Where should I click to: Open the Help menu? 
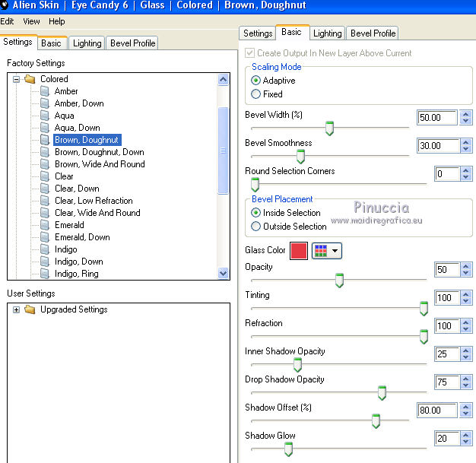tap(57, 21)
